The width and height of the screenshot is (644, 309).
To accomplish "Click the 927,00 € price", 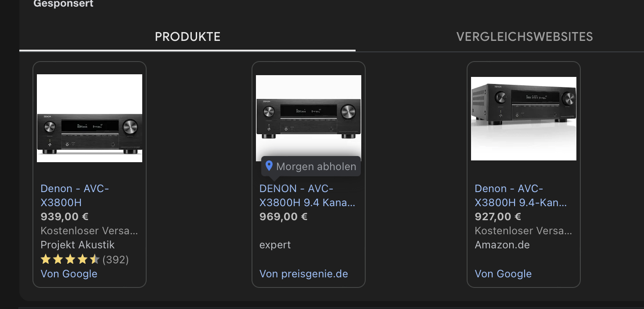I will click(498, 217).
